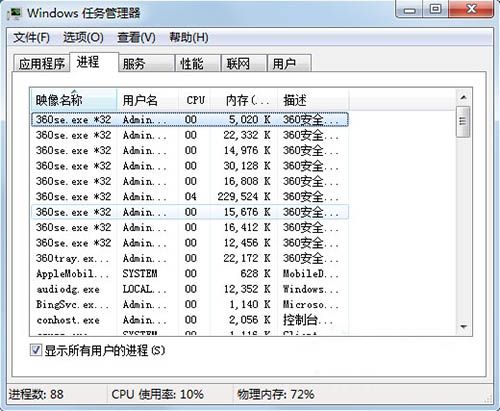The width and height of the screenshot is (500, 411).
Task: Switch to the 服务 tab
Action: 147,63
